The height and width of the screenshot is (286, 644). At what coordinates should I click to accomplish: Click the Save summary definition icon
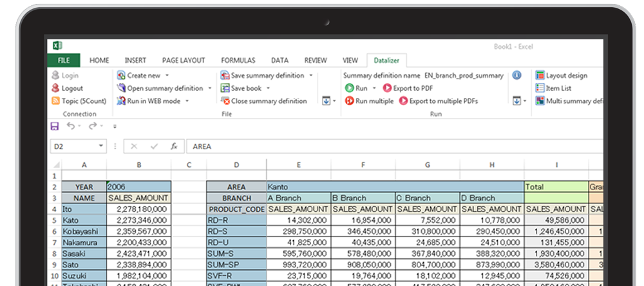pos(225,75)
